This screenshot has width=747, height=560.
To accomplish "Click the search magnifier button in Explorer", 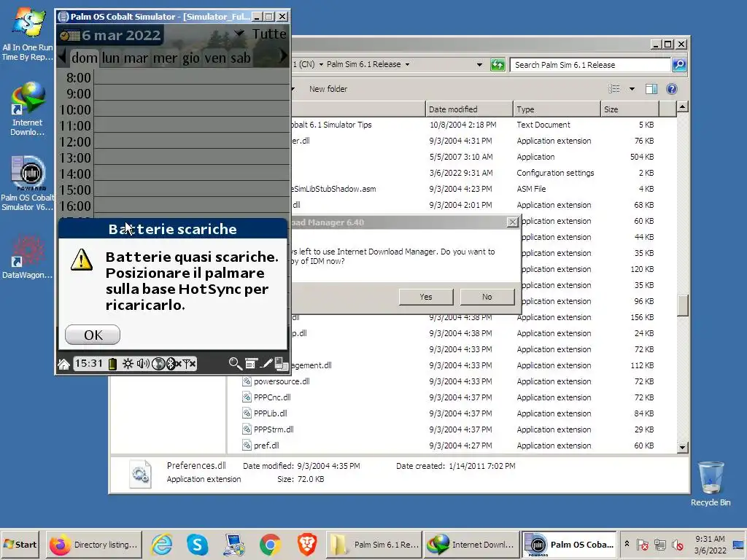I will 679,65.
